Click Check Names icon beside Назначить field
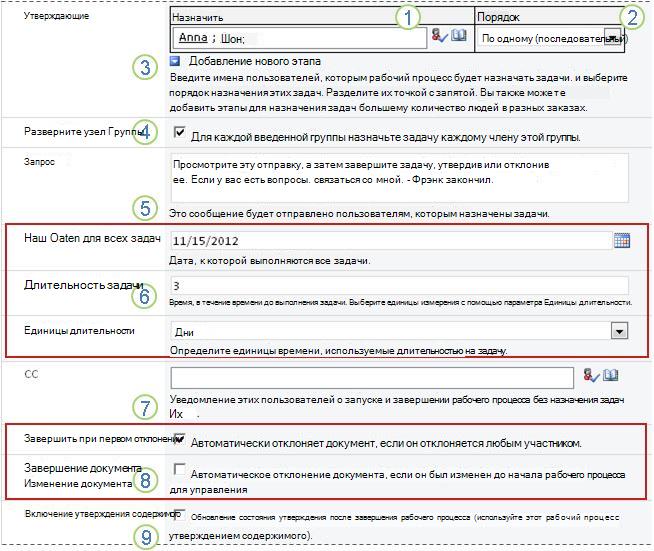Image resolution: width=654 pixels, height=551 pixels. [x=439, y=35]
